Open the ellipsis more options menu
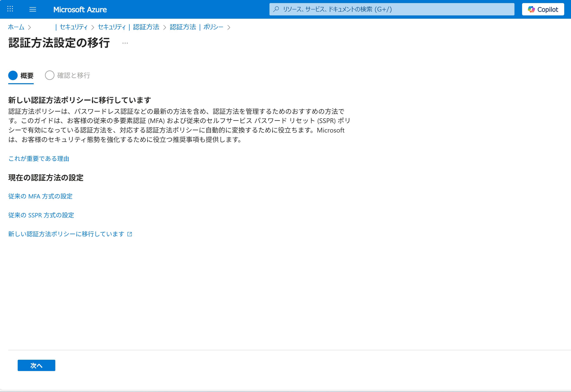The width and height of the screenshot is (571, 392). tap(125, 43)
